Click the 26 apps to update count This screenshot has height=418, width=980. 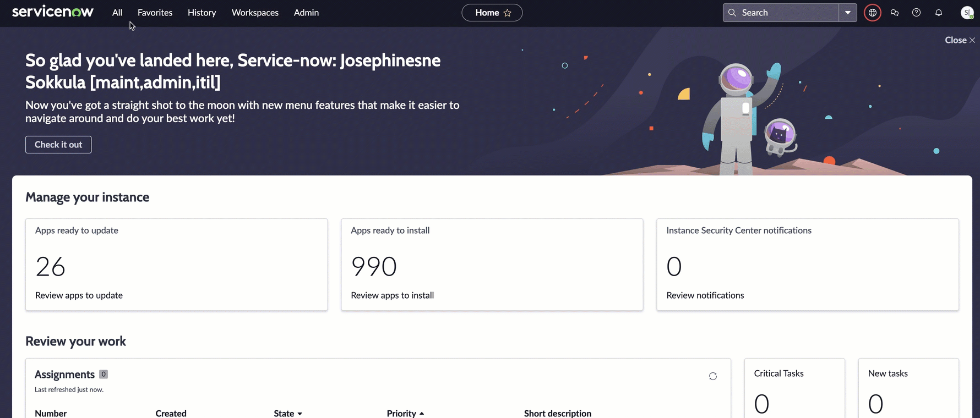pyautogui.click(x=50, y=267)
